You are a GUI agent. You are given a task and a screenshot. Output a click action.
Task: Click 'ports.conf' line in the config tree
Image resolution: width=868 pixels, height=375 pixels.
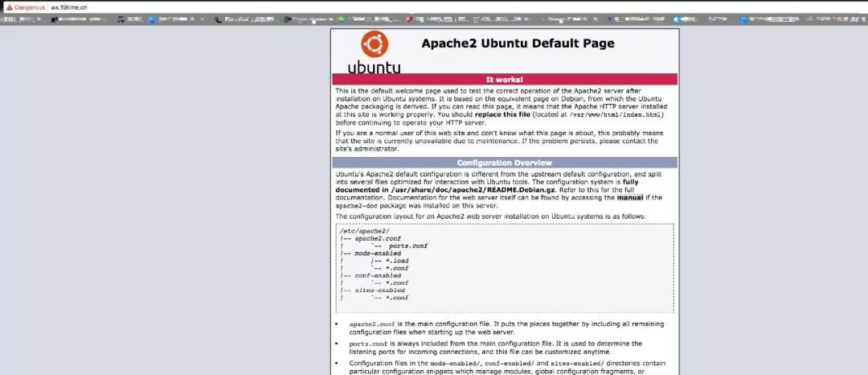pyautogui.click(x=407, y=246)
